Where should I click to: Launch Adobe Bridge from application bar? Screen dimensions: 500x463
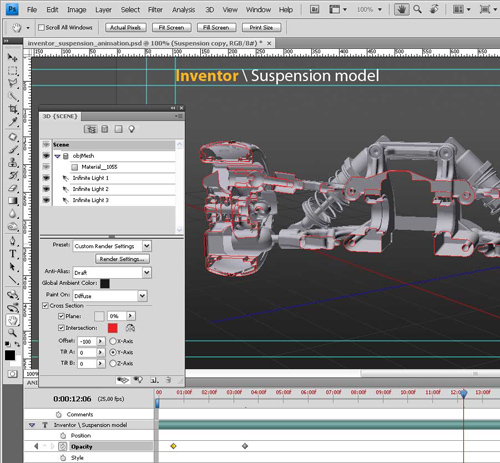(314, 9)
